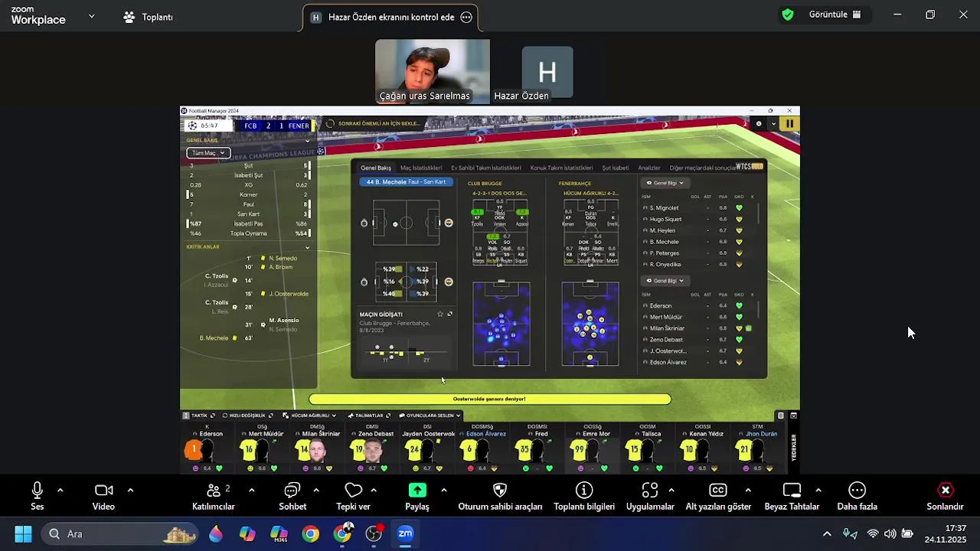Open the Analizler tab
The image size is (980, 551).
pyautogui.click(x=649, y=168)
